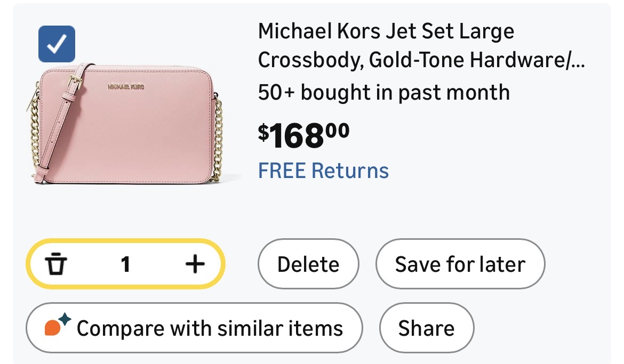This screenshot has width=624, height=364.
Task: Click the gold Michael Kors logo on bag
Action: point(126,86)
